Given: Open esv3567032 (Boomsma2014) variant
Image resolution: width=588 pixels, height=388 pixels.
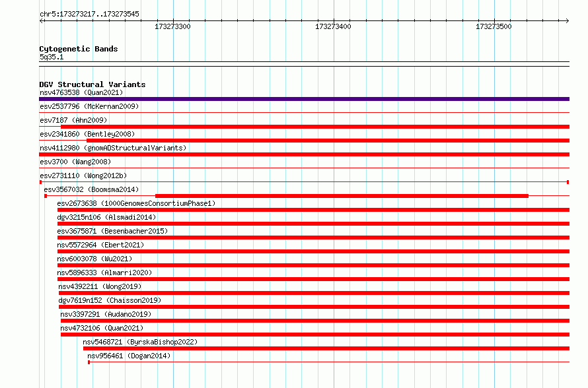Looking at the screenshot, I should (x=91, y=189).
